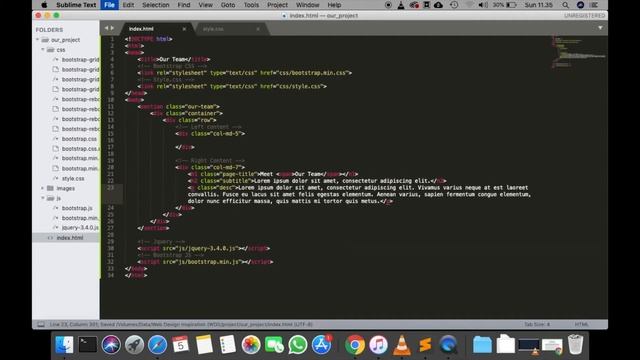Viewport: 640px width, 360px height.
Task: Expand the images folder arrow
Action: click(x=42, y=188)
